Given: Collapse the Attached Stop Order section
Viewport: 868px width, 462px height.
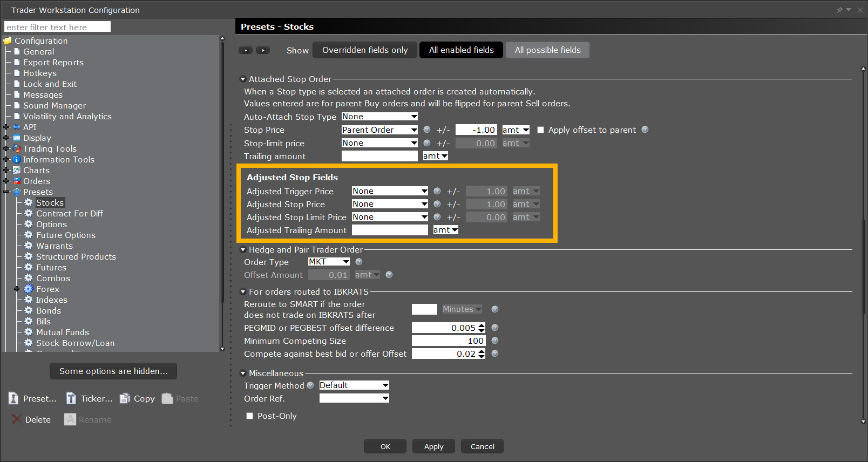Looking at the screenshot, I should 243,79.
